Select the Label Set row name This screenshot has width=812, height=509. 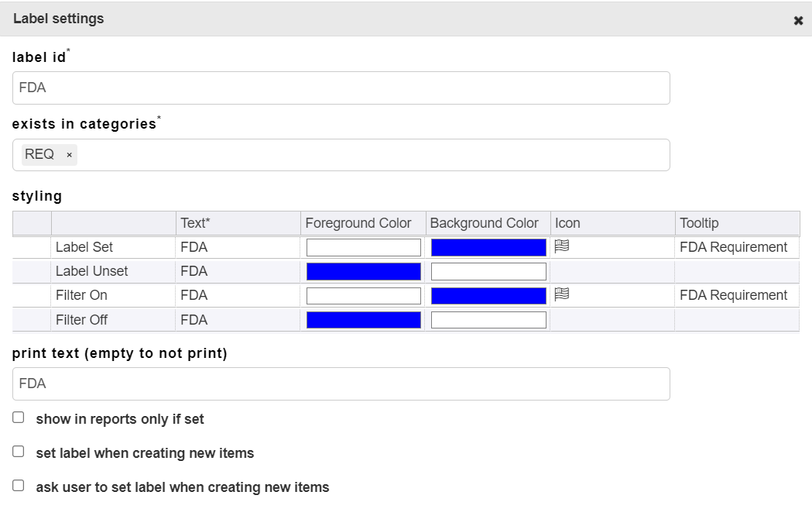(x=84, y=247)
